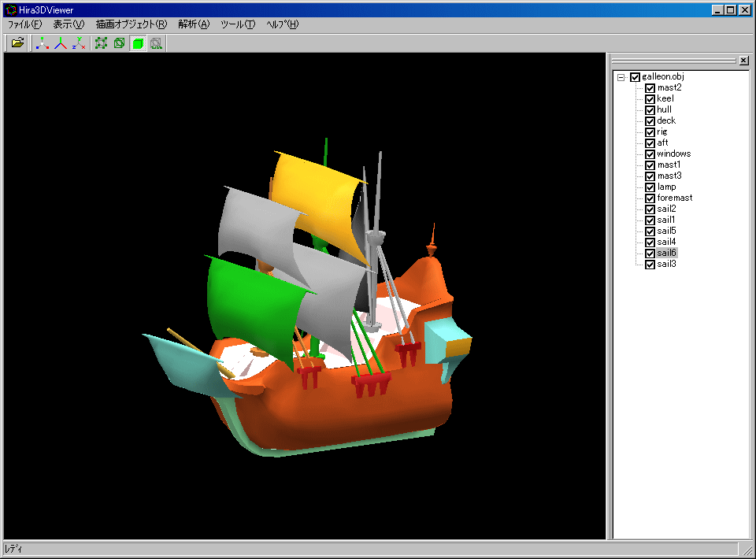The width and height of the screenshot is (756, 559).
Task: Uncheck the sail2 checkbox
Action: pos(650,209)
